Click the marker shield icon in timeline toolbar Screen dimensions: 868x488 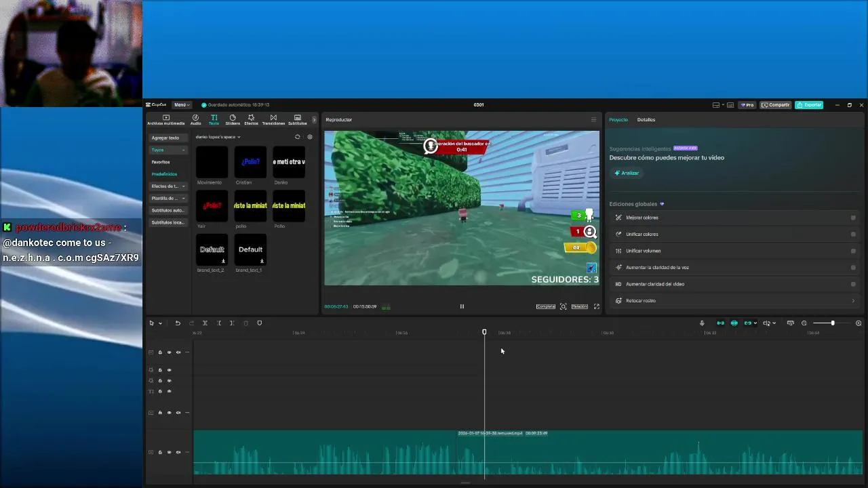click(259, 323)
